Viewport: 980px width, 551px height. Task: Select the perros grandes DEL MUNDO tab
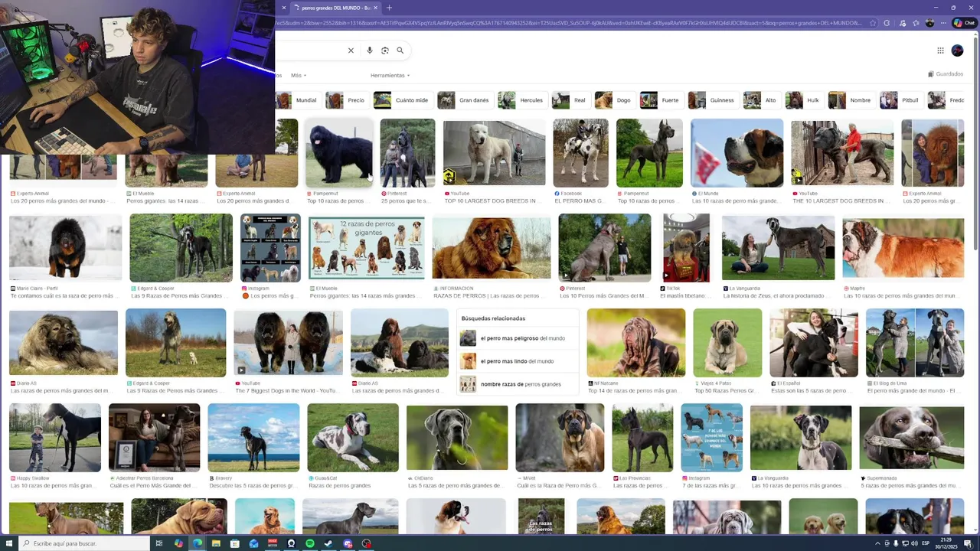[335, 8]
